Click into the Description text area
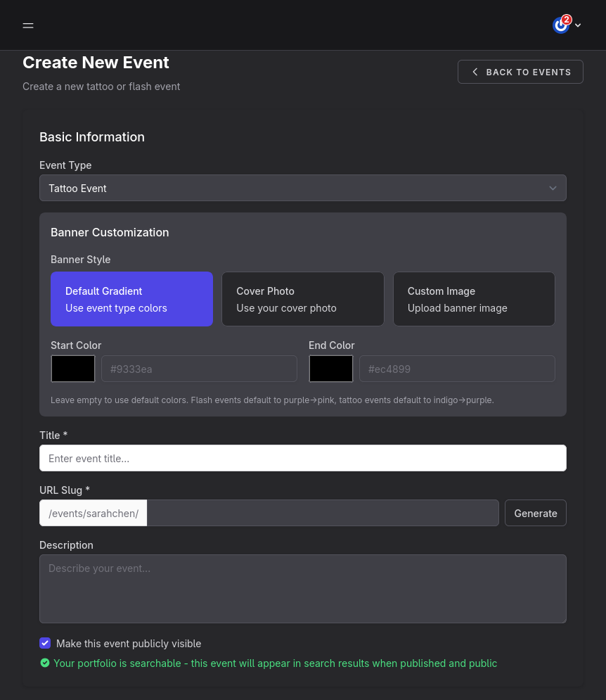Screen dimensions: 606x700 [302, 589]
